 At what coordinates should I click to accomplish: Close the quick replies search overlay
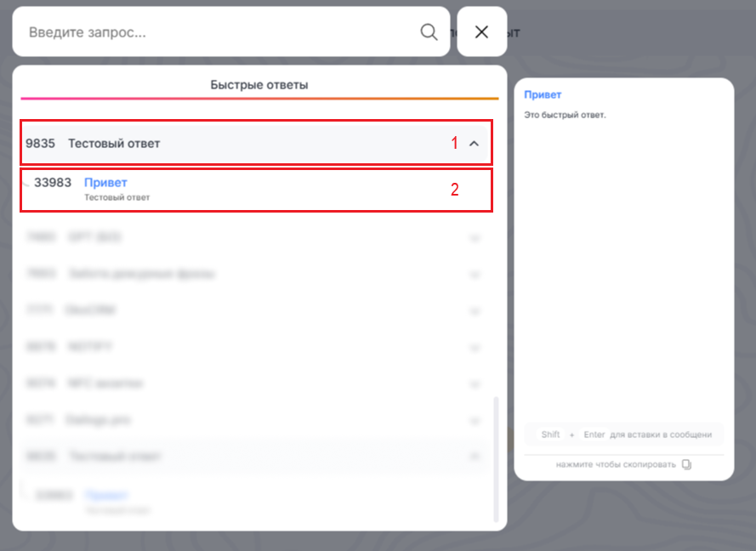tap(481, 32)
